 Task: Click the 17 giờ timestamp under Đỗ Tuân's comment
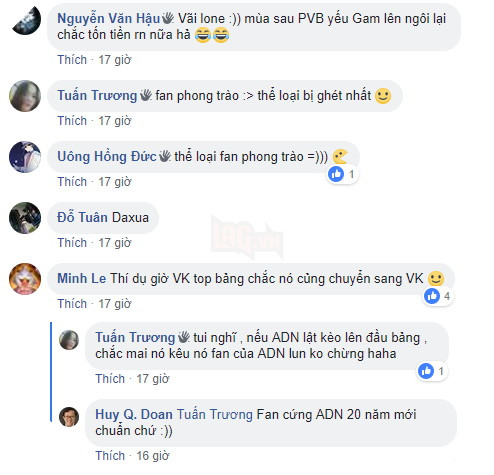tap(115, 242)
